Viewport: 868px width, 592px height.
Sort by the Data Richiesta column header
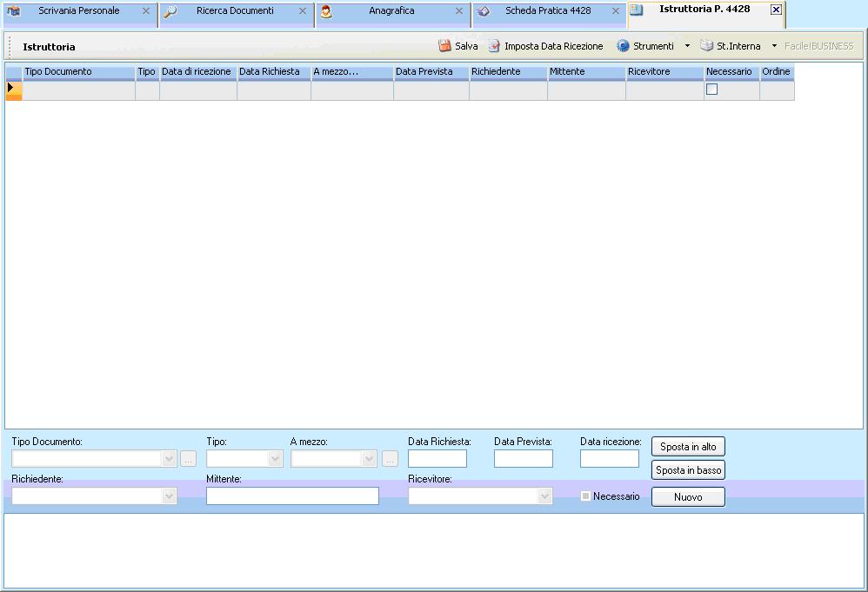tap(274, 72)
